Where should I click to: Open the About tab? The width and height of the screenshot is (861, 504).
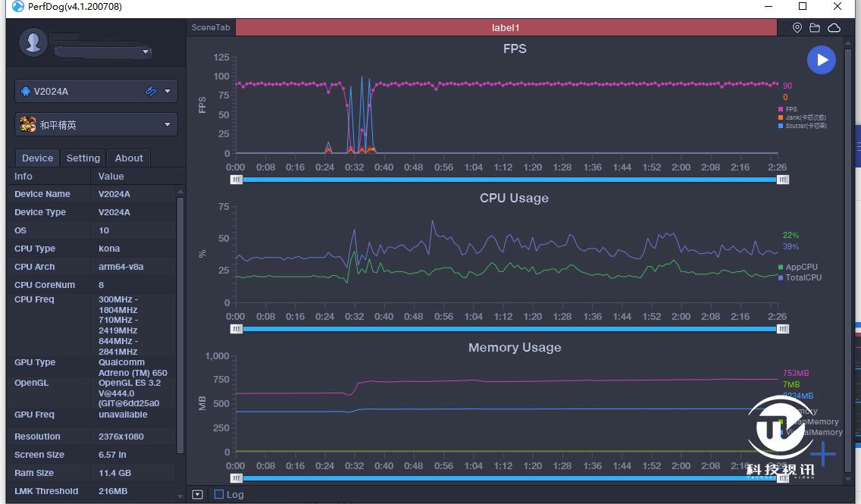[129, 158]
